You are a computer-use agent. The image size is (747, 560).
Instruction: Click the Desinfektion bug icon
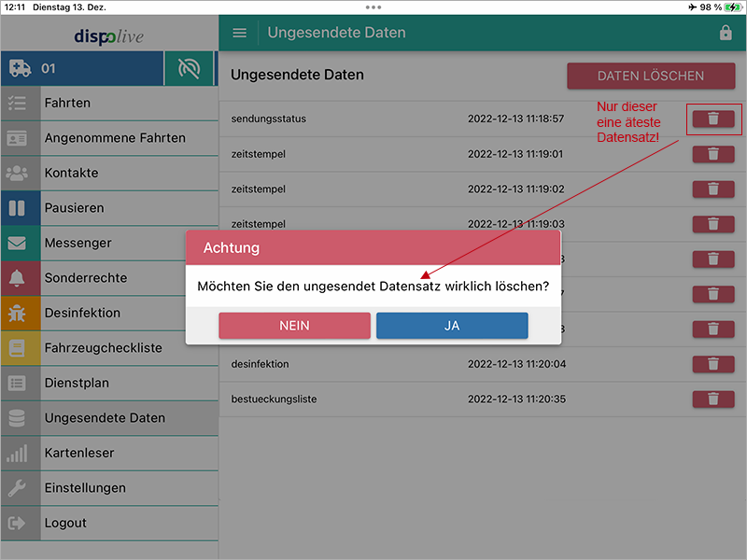(17, 314)
